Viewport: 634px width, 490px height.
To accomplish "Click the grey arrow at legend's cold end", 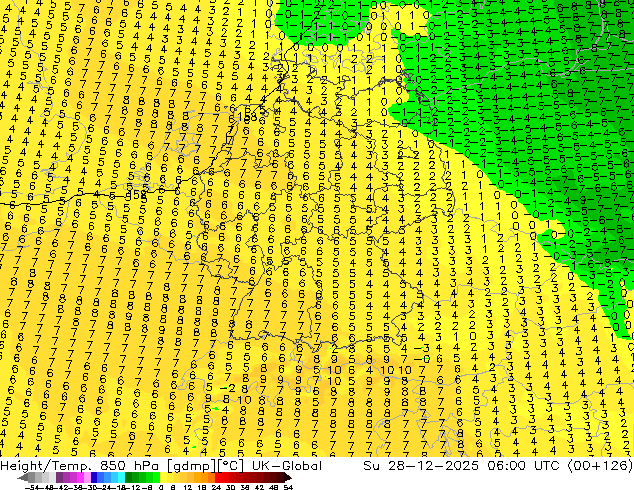I will click(x=23, y=477).
